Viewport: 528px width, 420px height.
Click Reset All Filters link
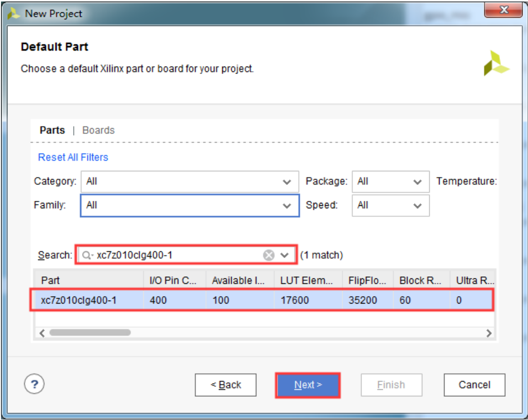tap(73, 157)
